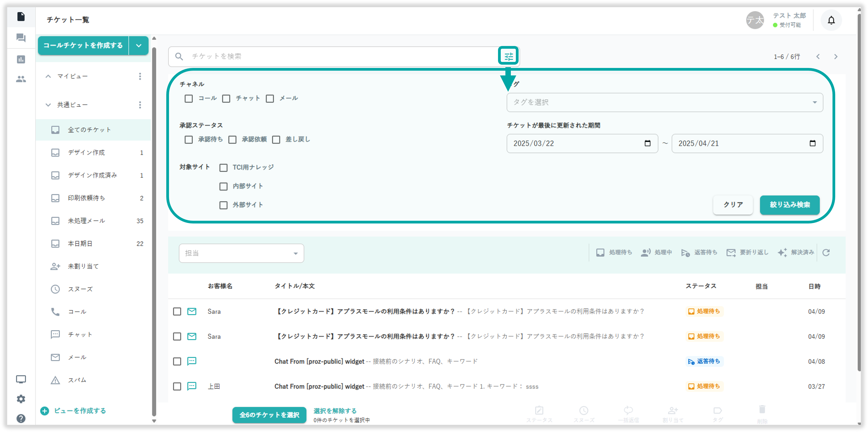Enable the 承認待ち checkbox
This screenshot has width=868, height=432.
pos(189,140)
